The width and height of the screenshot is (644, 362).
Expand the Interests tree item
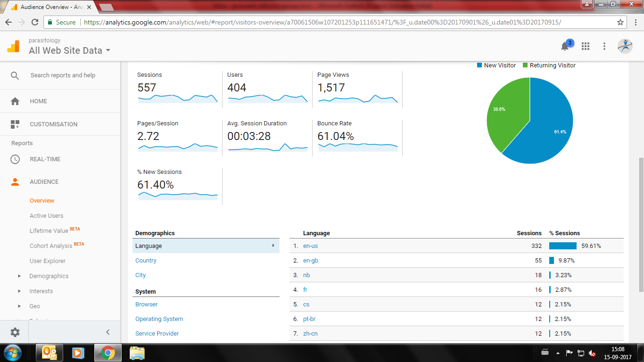pyautogui.click(x=19, y=291)
